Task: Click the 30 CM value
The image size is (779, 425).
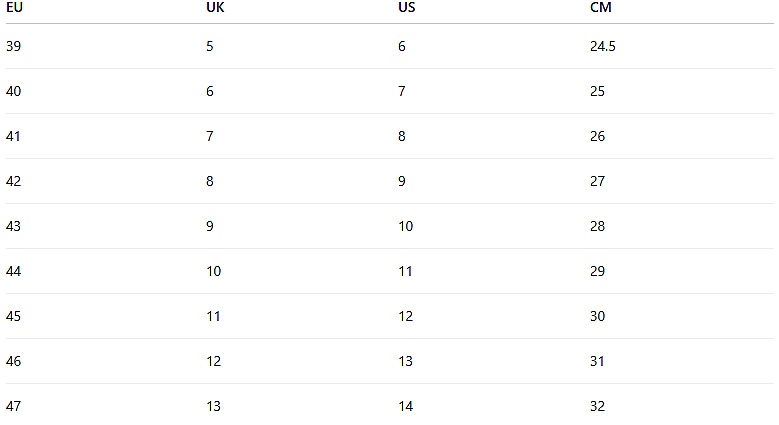Action: click(x=597, y=316)
